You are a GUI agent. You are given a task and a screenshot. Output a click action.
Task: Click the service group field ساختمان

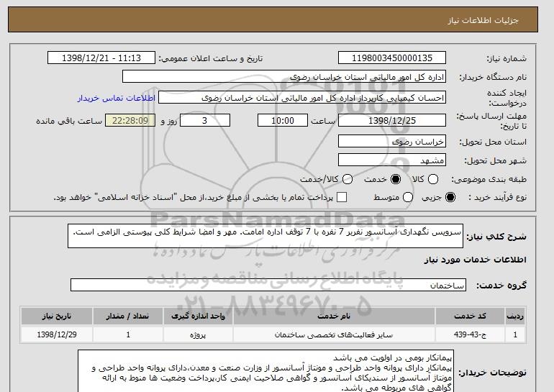[268, 285]
